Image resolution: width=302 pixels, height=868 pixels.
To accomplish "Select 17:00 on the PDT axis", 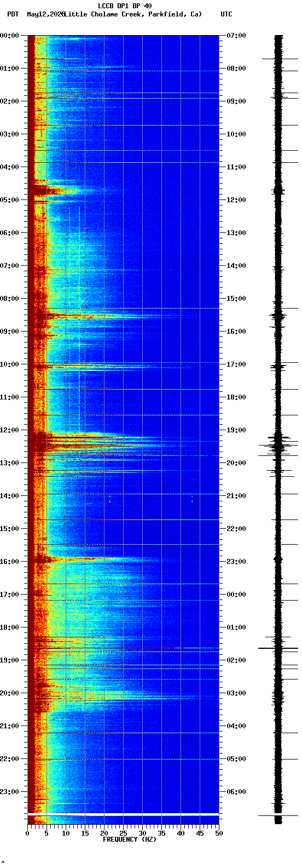I will (10, 595).
